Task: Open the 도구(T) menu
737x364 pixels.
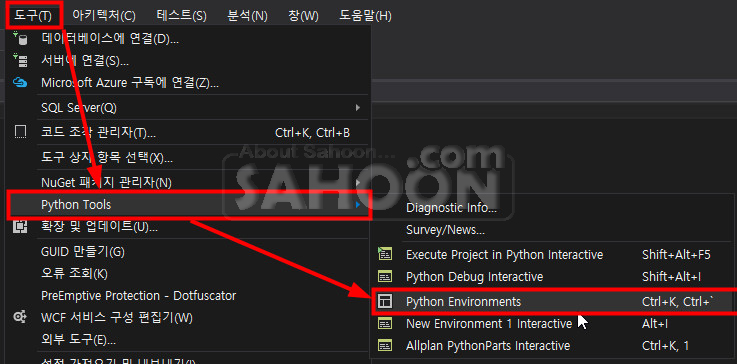Action: 33,16
